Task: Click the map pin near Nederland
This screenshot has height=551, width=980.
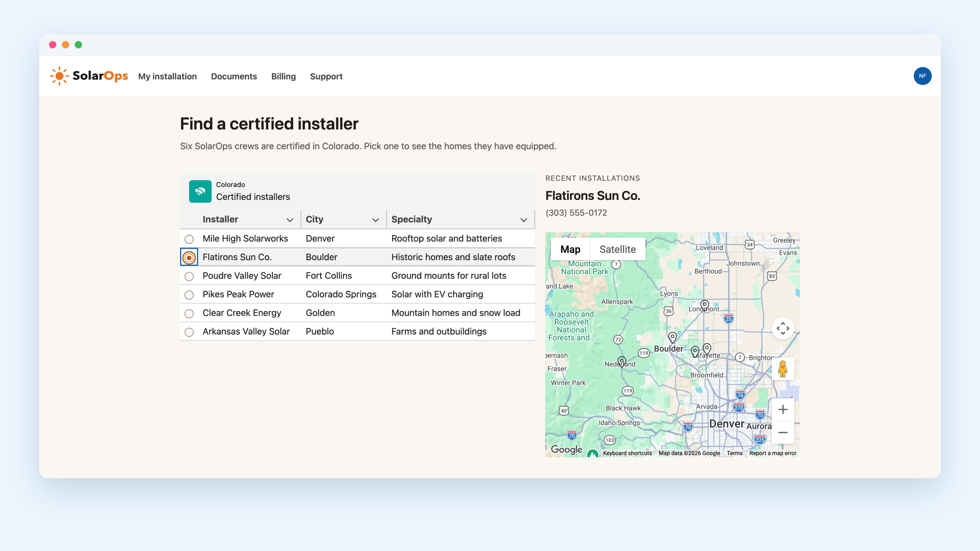Action: (622, 361)
